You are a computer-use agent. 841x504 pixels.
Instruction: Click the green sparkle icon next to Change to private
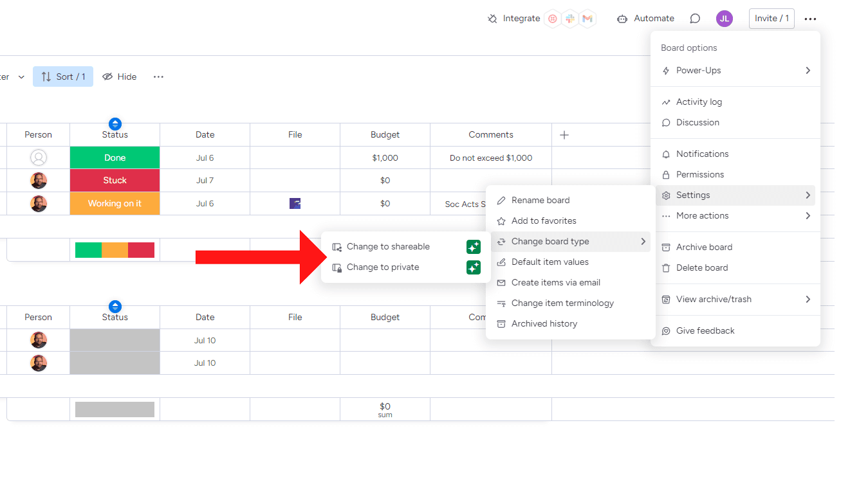(x=474, y=267)
